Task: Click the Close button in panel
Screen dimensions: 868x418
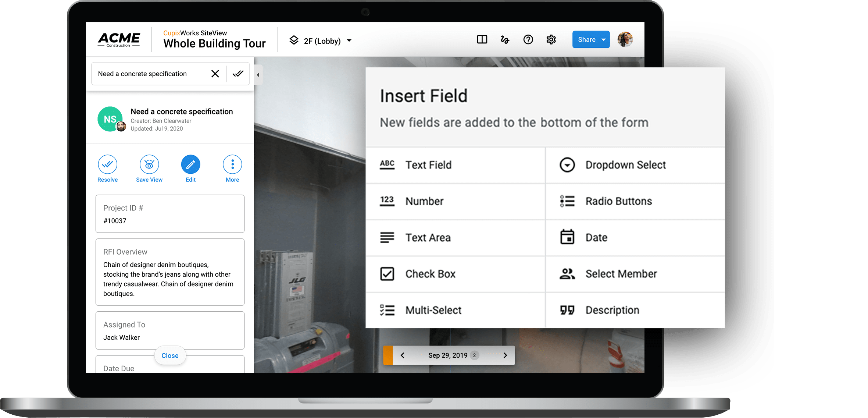Action: click(170, 355)
